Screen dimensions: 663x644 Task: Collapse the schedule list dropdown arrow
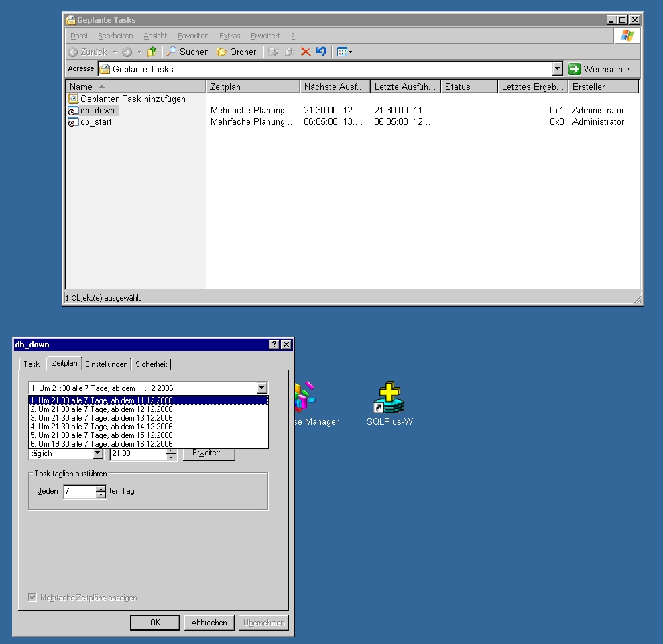point(261,388)
